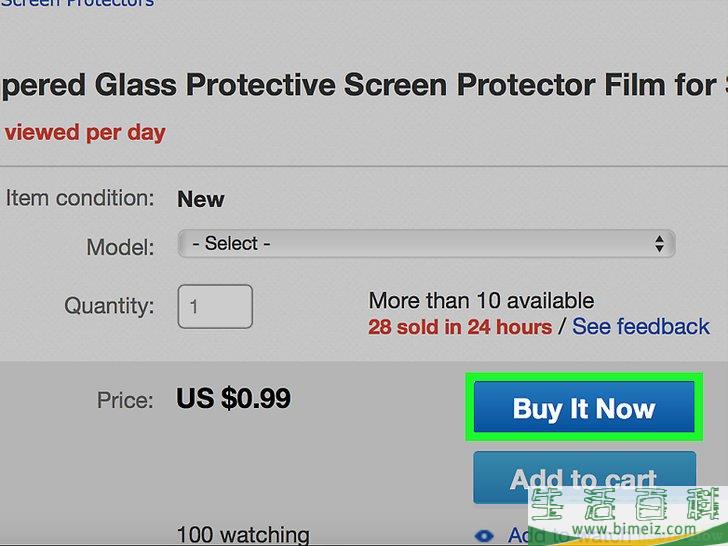Click the www.bimeiz.com watermark URL text
The height and width of the screenshot is (546, 728).
634,529
